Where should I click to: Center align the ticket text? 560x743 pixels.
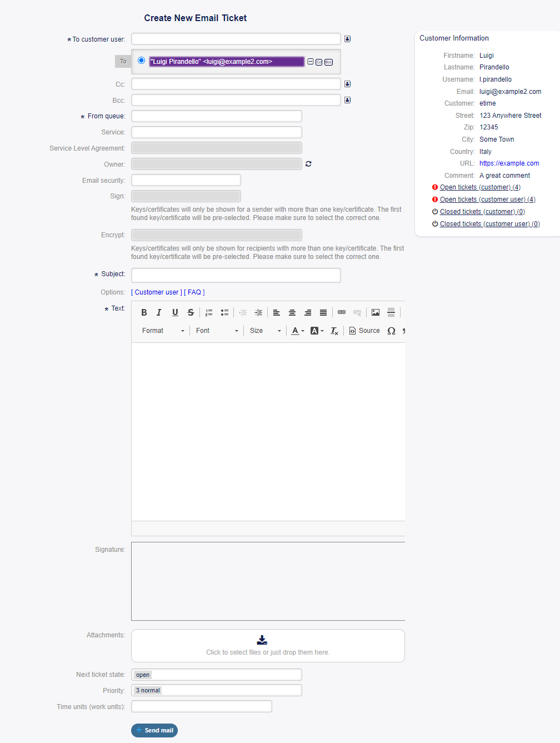[x=292, y=312]
